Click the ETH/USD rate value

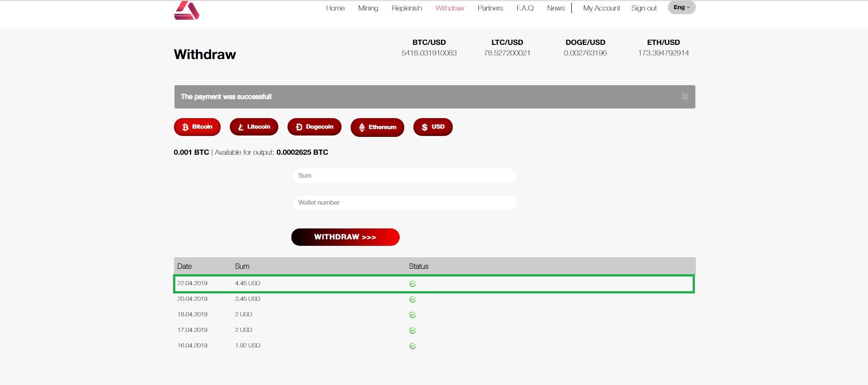(x=663, y=53)
